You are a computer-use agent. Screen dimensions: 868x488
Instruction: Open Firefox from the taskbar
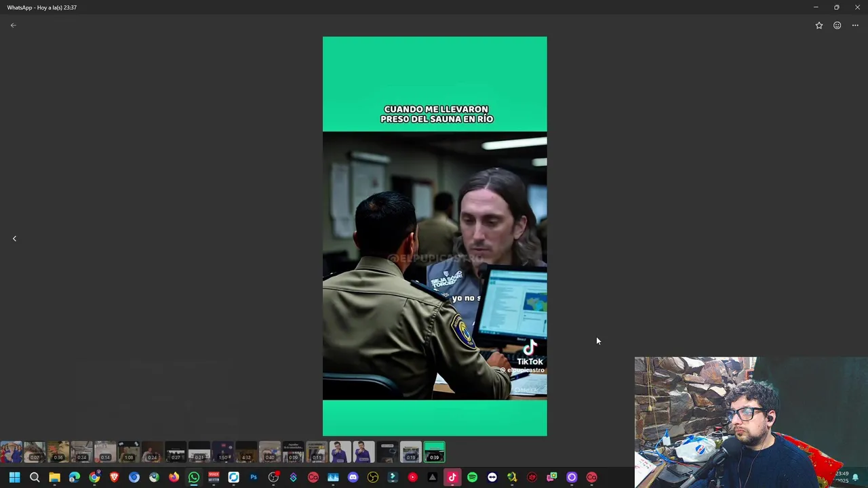174,477
